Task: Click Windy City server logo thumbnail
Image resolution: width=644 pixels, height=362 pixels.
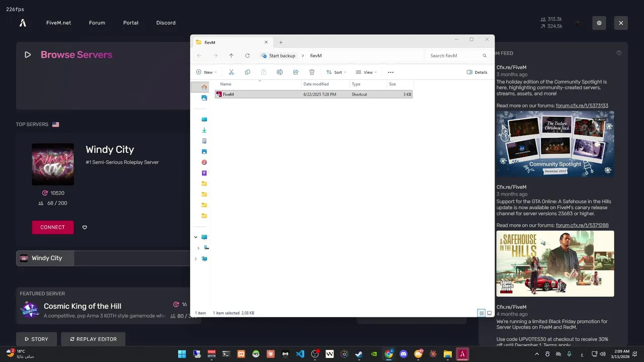Action: tap(53, 164)
